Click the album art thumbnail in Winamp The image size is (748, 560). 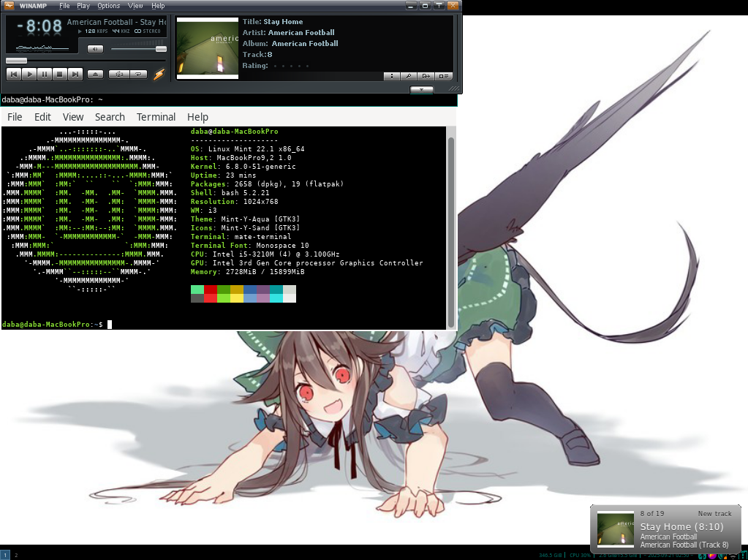tap(208, 48)
